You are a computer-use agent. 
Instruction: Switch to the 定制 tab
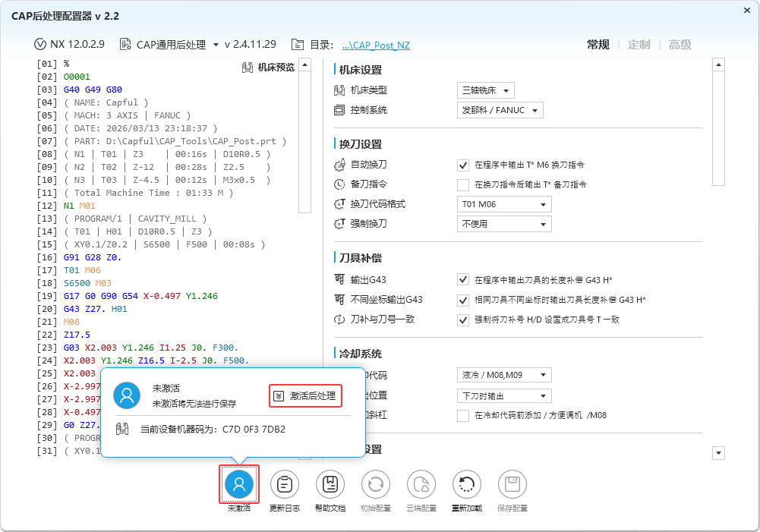tap(639, 44)
